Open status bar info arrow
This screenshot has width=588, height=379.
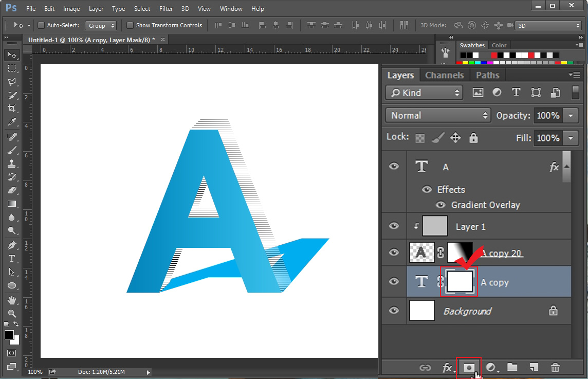click(149, 372)
